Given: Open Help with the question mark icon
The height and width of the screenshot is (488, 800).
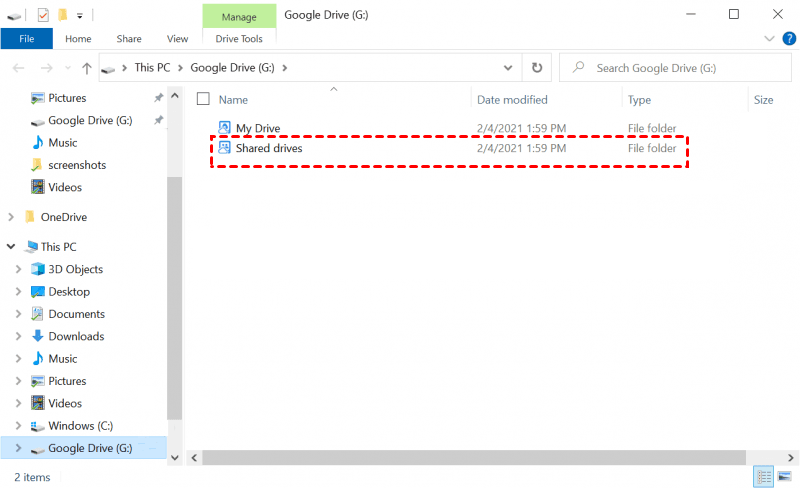Looking at the screenshot, I should pos(789,39).
